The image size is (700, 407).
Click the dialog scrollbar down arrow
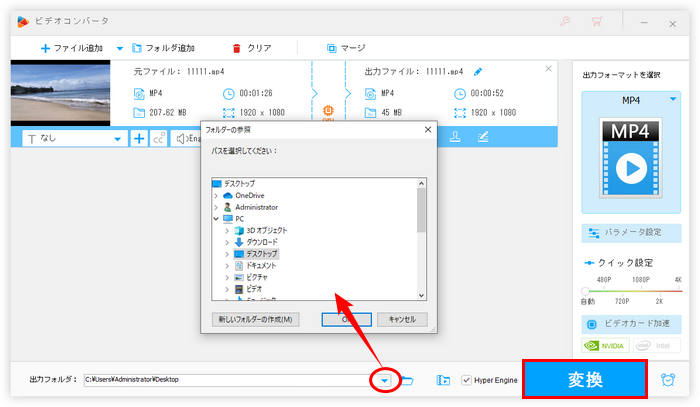point(421,295)
